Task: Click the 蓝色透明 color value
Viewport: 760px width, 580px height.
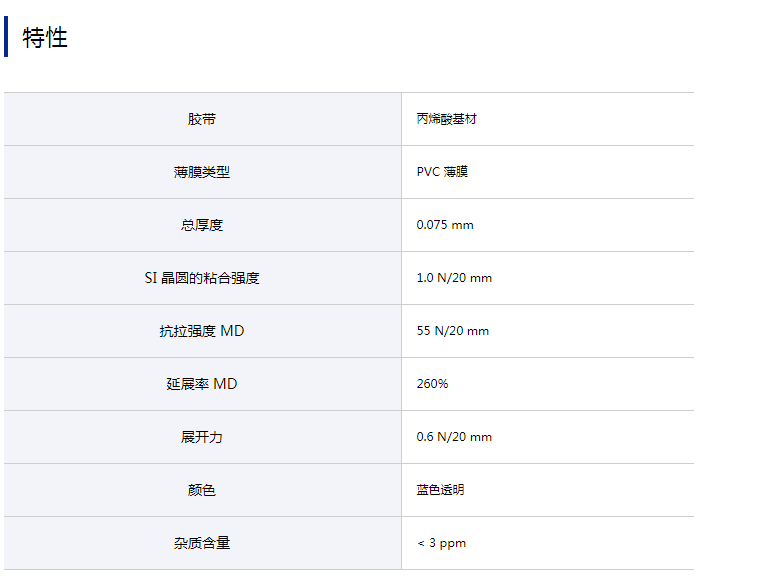Action: (440, 490)
